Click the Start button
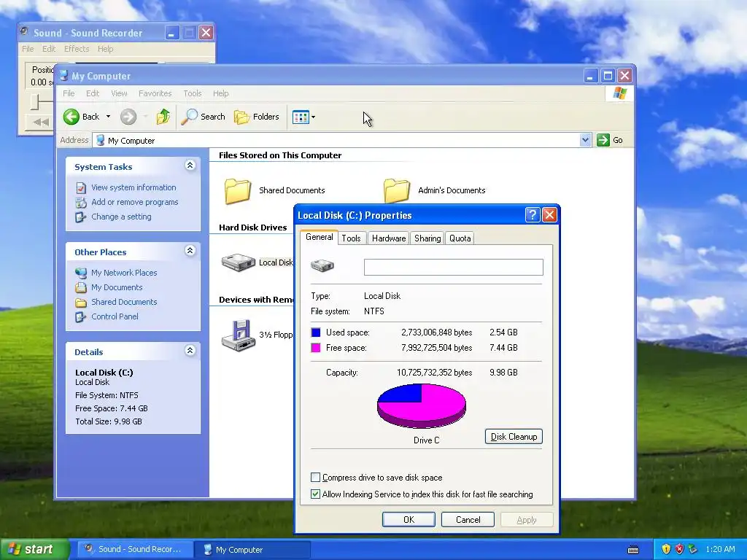Viewport: 747px width, 560px height. [x=34, y=549]
